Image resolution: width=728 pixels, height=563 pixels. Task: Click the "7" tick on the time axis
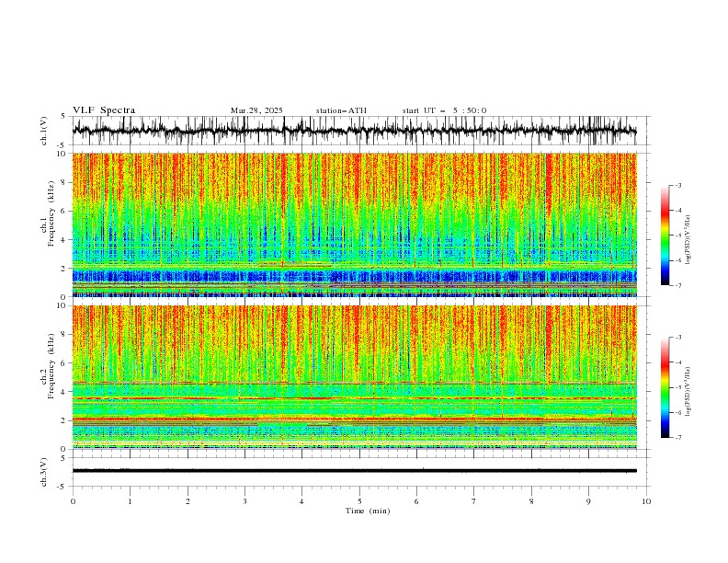(474, 501)
